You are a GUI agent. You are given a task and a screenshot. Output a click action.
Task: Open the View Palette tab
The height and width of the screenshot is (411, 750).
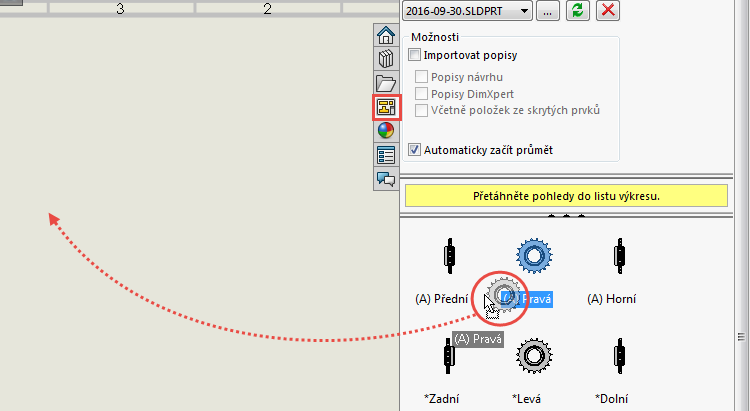coord(386,107)
